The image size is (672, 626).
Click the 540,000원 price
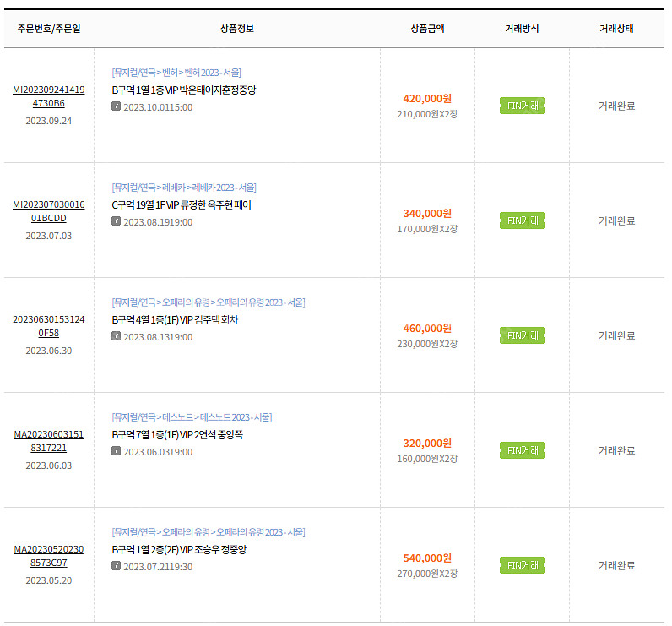coord(427,558)
